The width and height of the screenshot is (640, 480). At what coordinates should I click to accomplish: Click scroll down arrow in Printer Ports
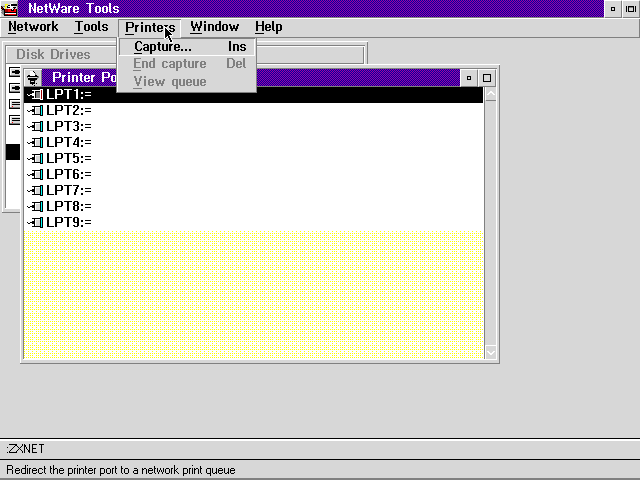coord(491,352)
